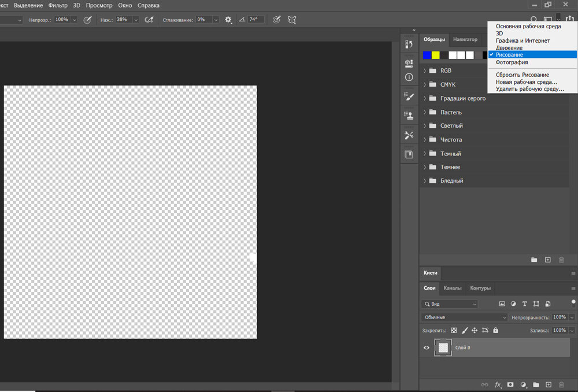Open the Brush Settings panel icon
Screen dimensions: 578x392
click(409, 97)
